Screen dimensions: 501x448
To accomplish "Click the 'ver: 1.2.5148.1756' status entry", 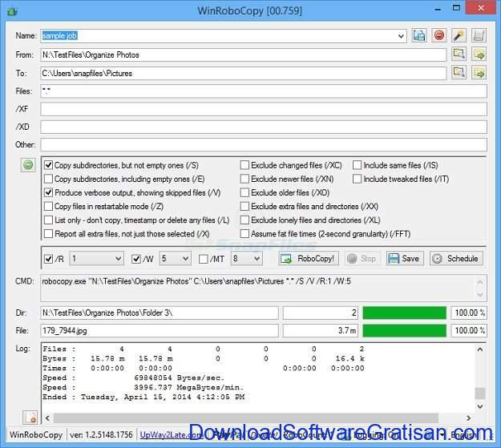I will [101, 435].
